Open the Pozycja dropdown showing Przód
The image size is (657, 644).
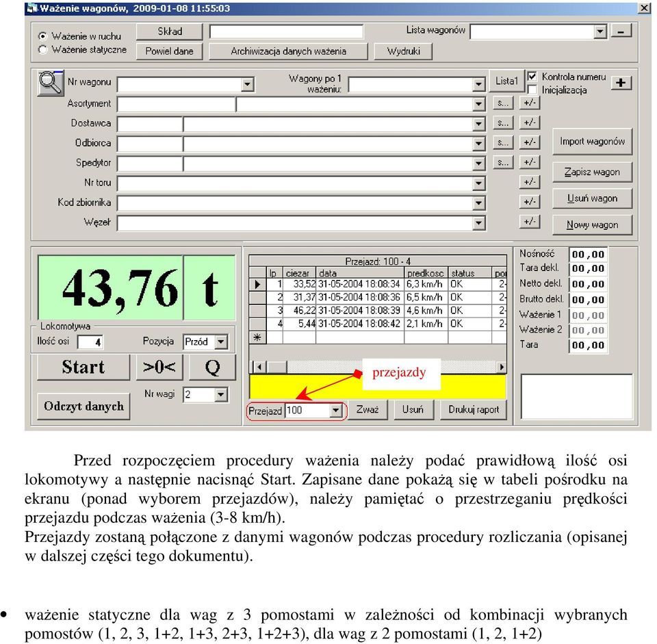pos(221,342)
